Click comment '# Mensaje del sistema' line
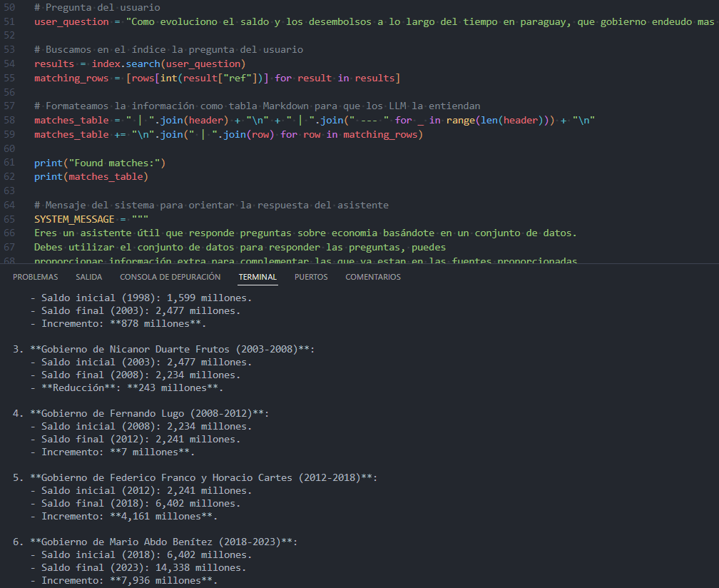 (211, 205)
